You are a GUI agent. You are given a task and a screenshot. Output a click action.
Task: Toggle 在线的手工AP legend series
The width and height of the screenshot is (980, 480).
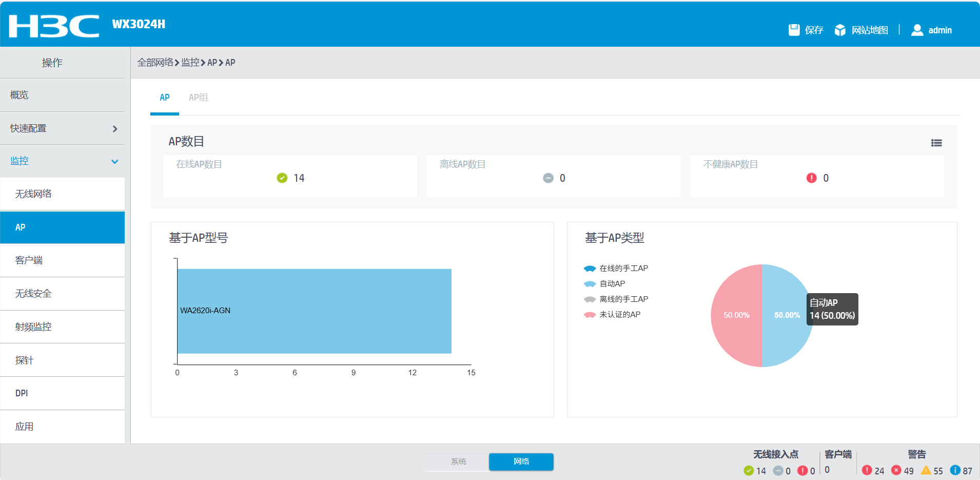pos(616,268)
